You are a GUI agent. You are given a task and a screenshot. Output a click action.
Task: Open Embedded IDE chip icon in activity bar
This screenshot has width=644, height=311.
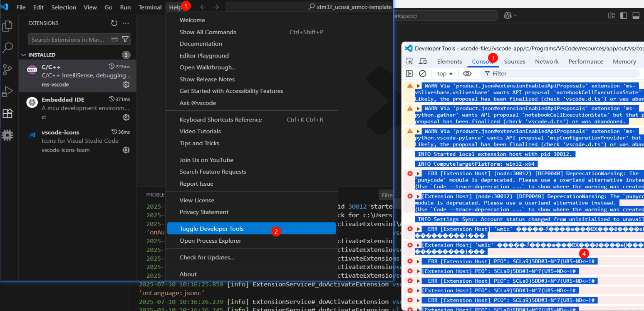pyautogui.click(x=7, y=135)
